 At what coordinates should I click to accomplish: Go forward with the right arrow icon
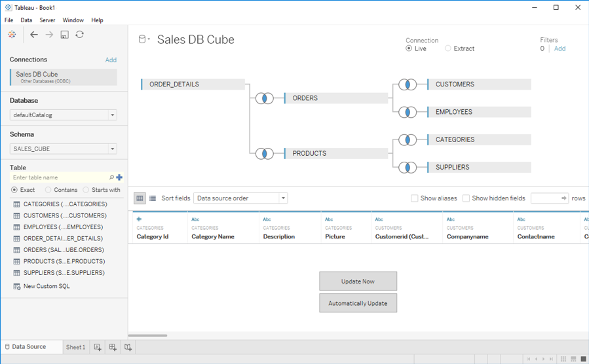tap(49, 35)
